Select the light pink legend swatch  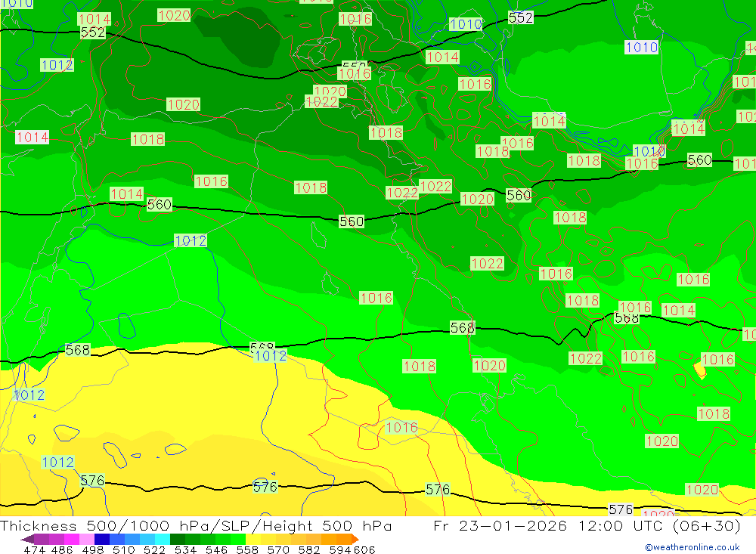click(x=87, y=539)
